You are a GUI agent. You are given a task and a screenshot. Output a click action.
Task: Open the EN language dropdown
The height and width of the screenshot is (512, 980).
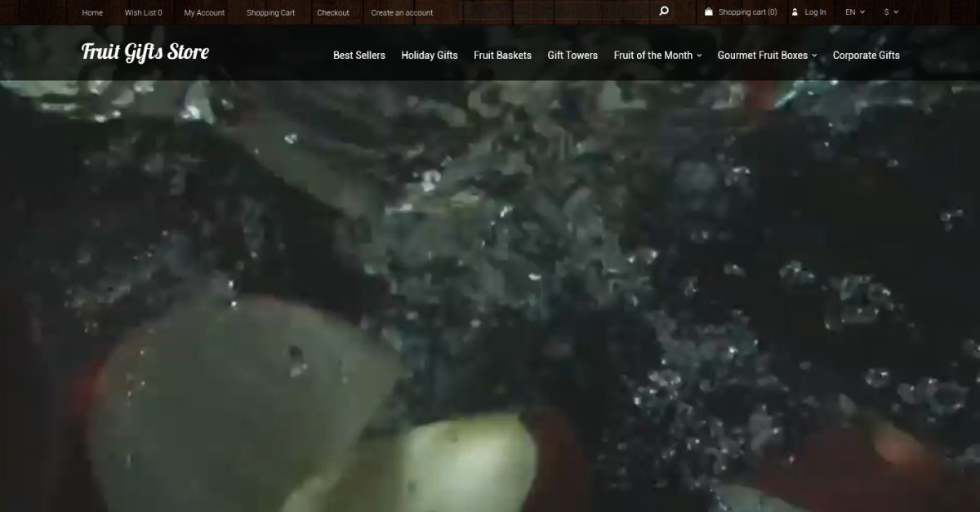(855, 12)
